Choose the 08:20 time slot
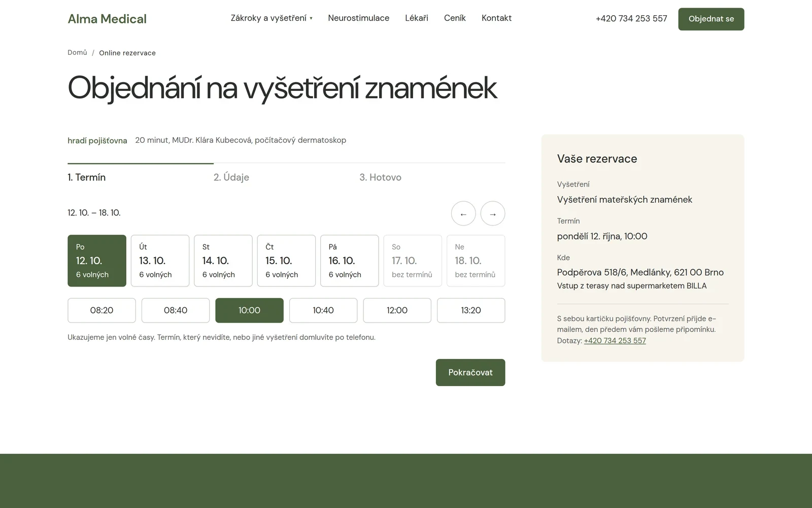 [101, 310]
